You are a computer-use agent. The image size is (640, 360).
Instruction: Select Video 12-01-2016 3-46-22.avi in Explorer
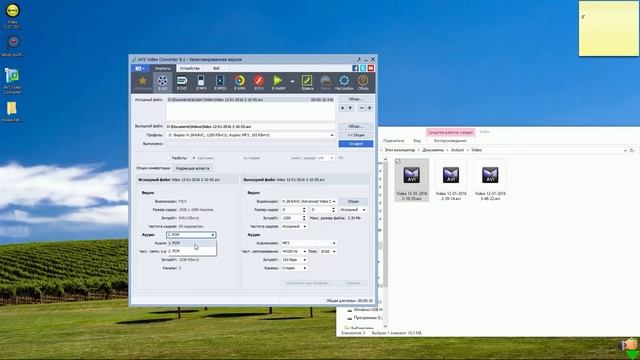click(490, 181)
